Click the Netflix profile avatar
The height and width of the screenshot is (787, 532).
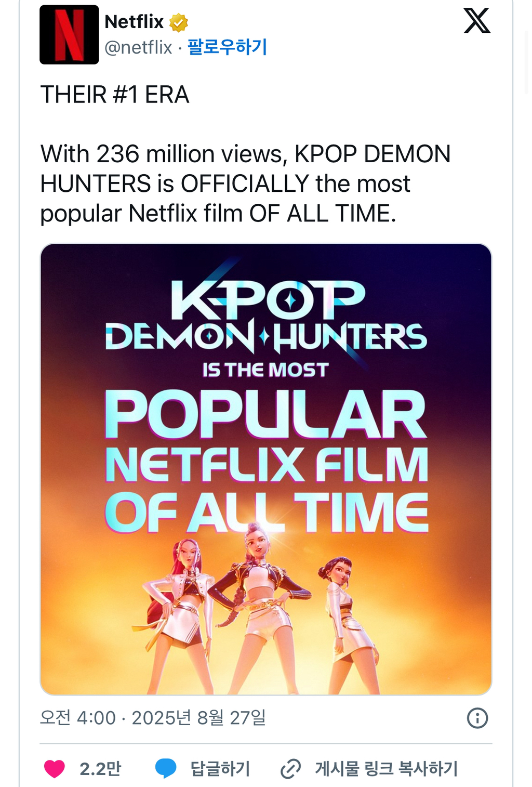pyautogui.click(x=69, y=35)
